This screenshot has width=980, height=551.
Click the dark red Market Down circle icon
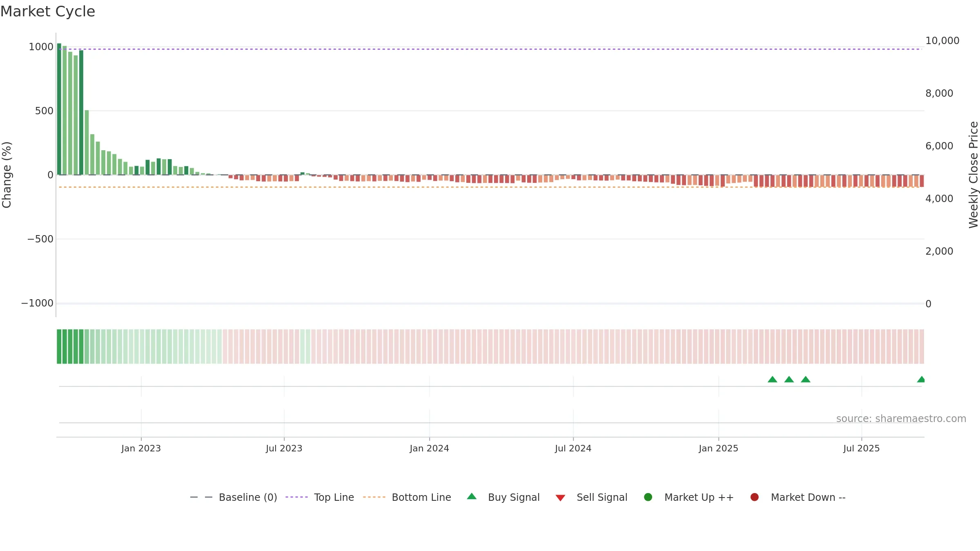[755, 497]
